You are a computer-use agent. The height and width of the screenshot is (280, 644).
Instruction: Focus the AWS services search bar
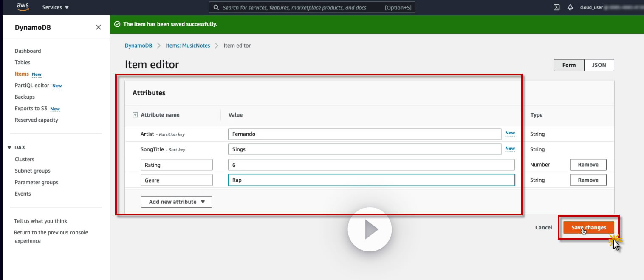(312, 7)
